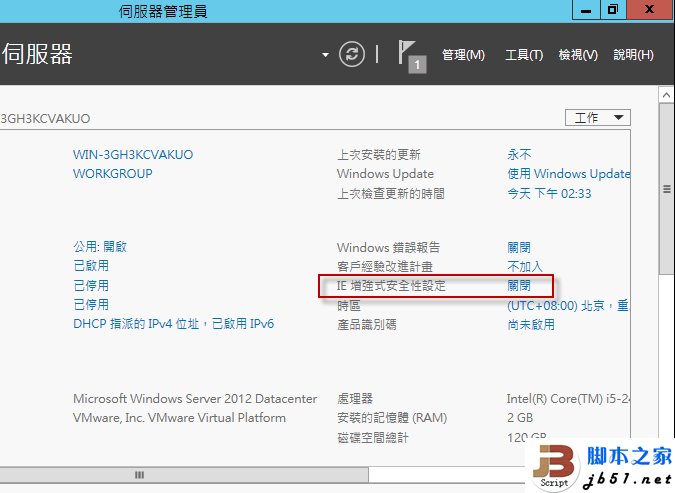Click the 不加入 link for 客戶經驗改進計畫
675x493 pixels.
tap(525, 267)
